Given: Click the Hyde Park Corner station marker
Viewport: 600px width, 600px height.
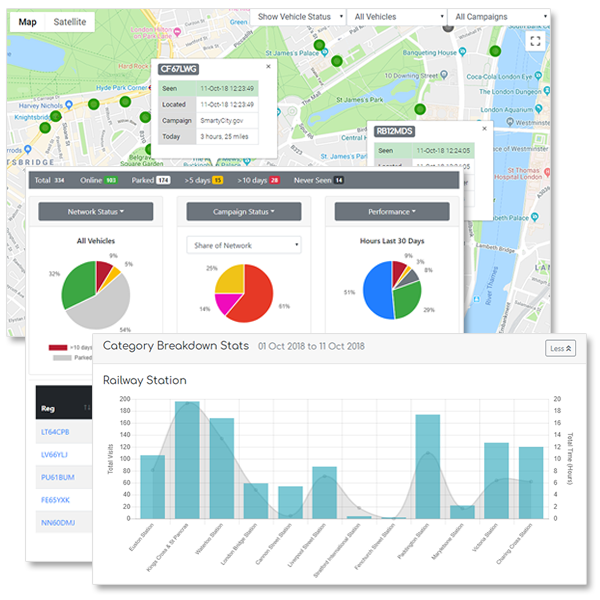Looking at the screenshot, I should point(150,87).
